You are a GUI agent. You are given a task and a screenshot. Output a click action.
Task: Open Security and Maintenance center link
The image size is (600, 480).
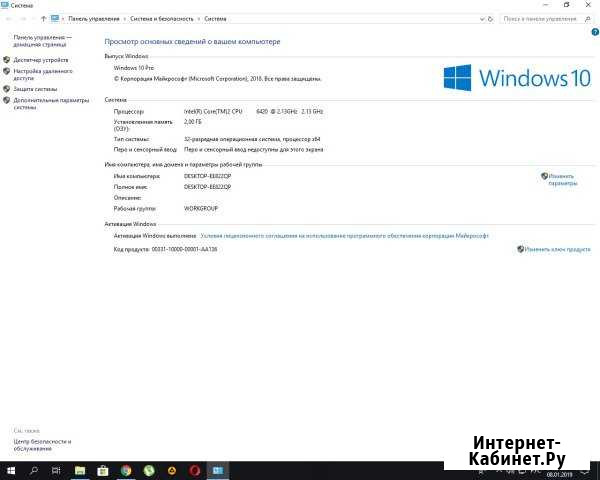pyautogui.click(x=42, y=445)
